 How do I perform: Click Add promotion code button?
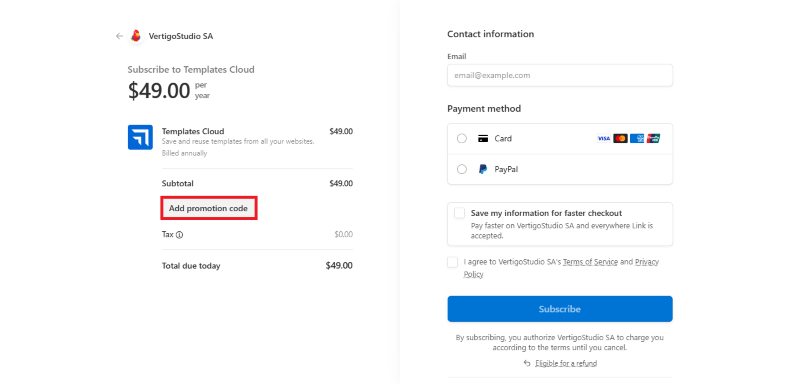(x=208, y=208)
